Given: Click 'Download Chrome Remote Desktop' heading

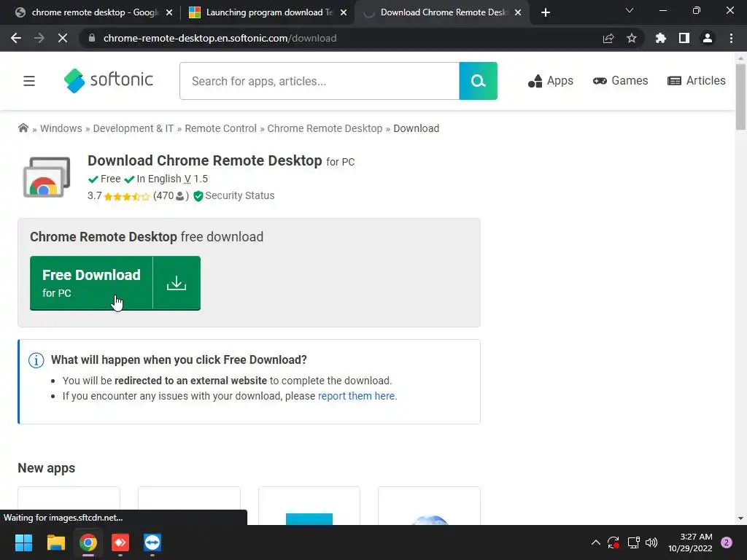Looking at the screenshot, I should pyautogui.click(x=205, y=161).
